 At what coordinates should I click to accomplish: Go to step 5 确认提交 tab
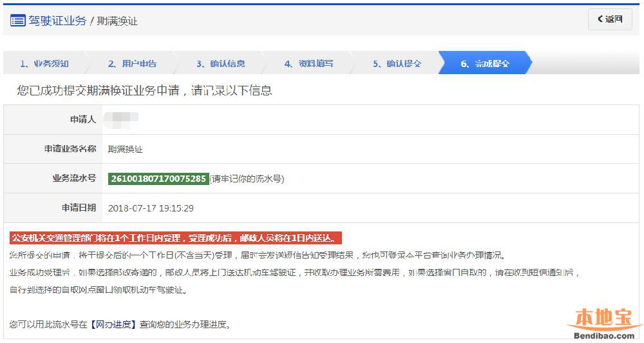pyautogui.click(x=397, y=64)
